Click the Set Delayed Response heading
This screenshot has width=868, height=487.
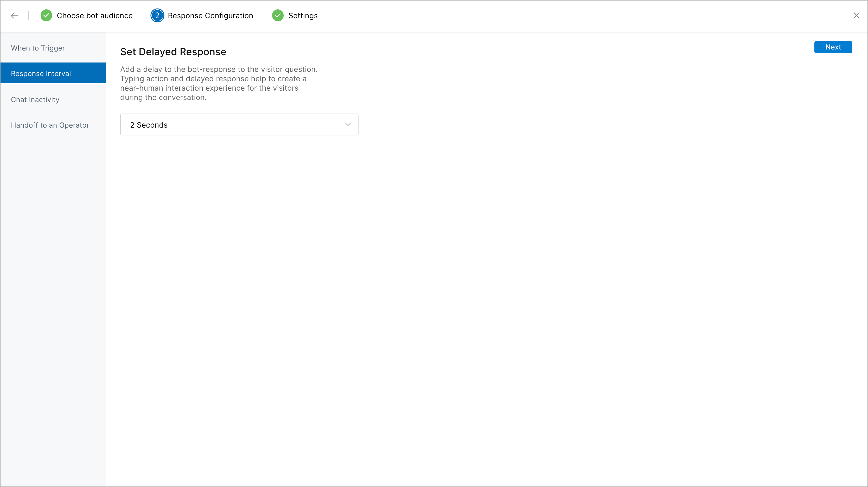(173, 52)
